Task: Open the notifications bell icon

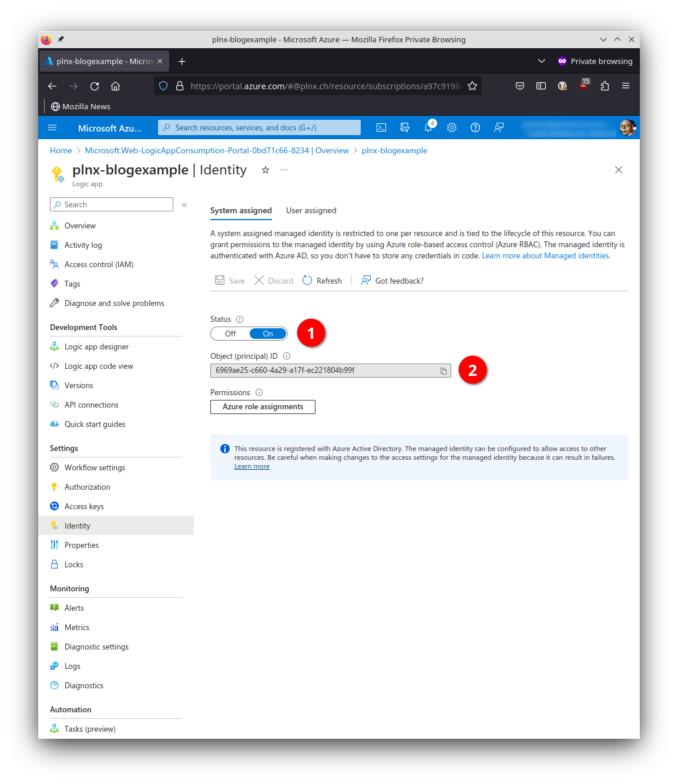Action: coord(428,127)
